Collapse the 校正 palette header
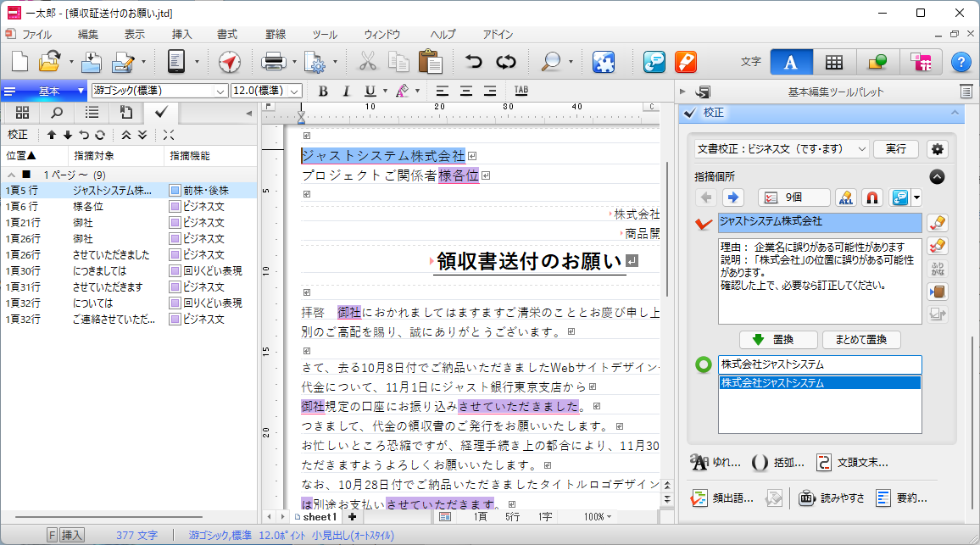 coord(955,113)
